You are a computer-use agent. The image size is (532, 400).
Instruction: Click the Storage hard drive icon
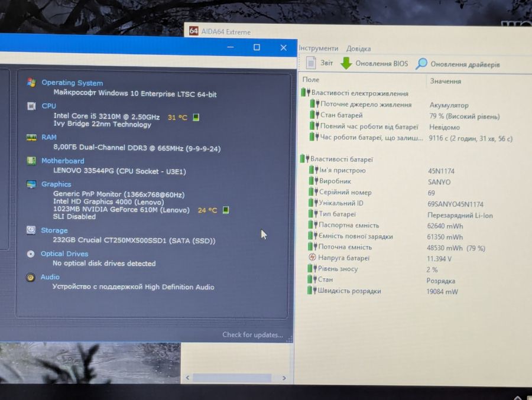pyautogui.click(x=31, y=230)
